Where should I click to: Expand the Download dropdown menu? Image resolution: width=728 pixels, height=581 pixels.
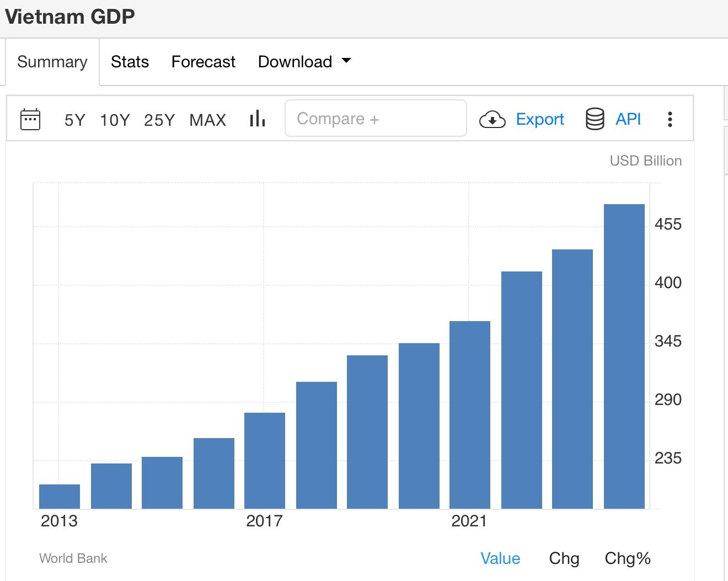[x=304, y=61]
